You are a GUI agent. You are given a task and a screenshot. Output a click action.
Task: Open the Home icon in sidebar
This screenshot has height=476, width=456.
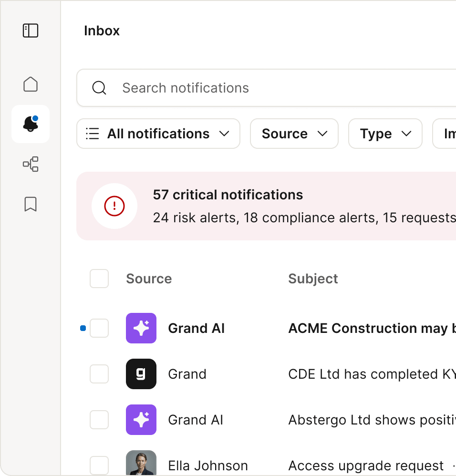pos(31,84)
